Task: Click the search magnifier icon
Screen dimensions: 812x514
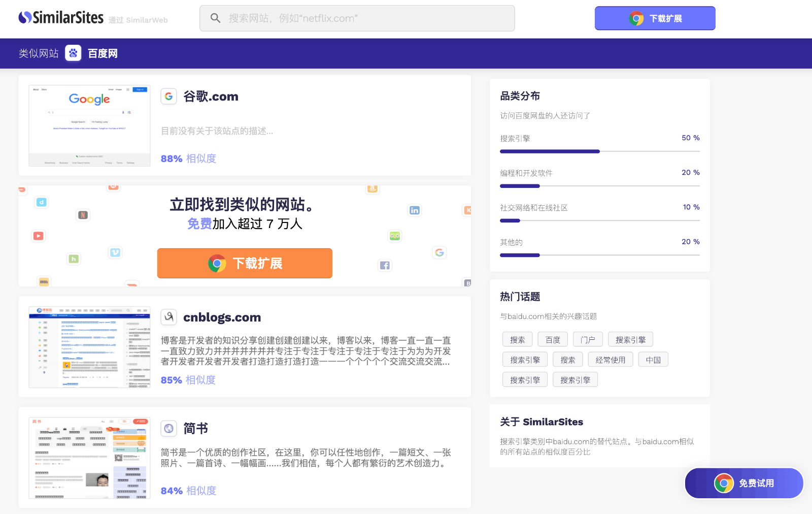Action: point(215,18)
